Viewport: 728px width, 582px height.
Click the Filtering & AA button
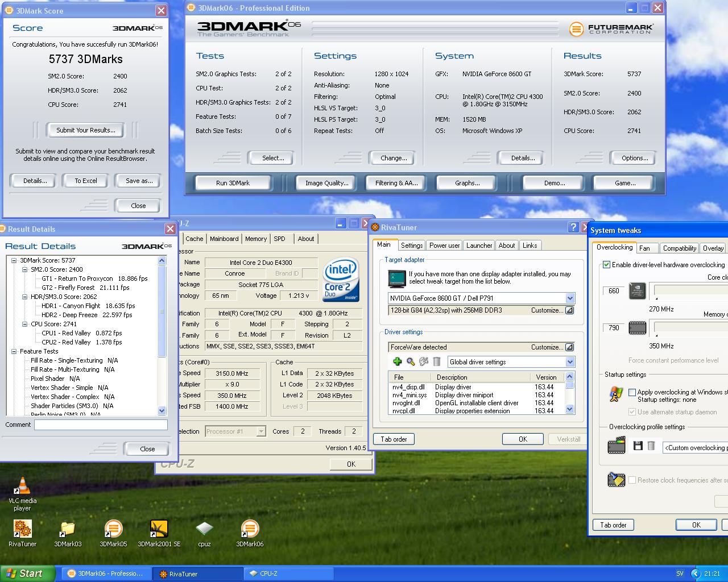[396, 183]
